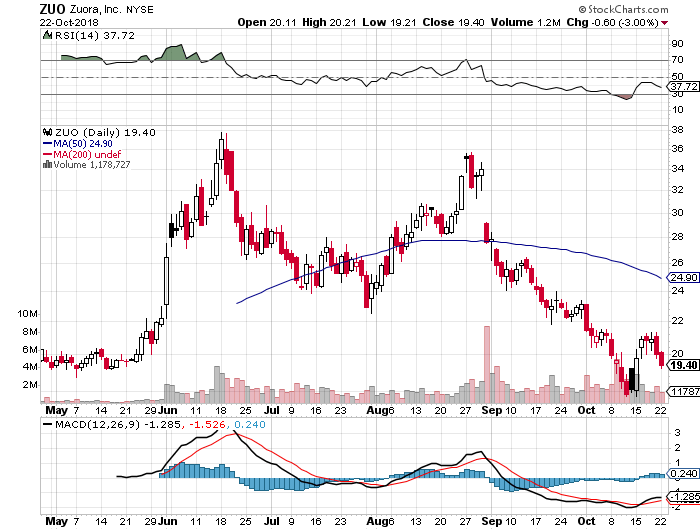Viewport: 700px width, 530px height.
Task: Click the MA(50) blue line legend marker
Action: coord(45,144)
